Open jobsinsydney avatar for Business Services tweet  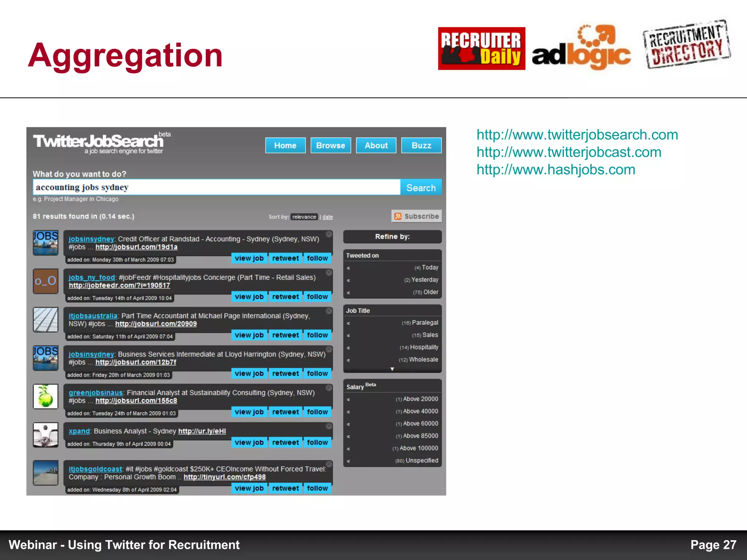tap(46, 358)
